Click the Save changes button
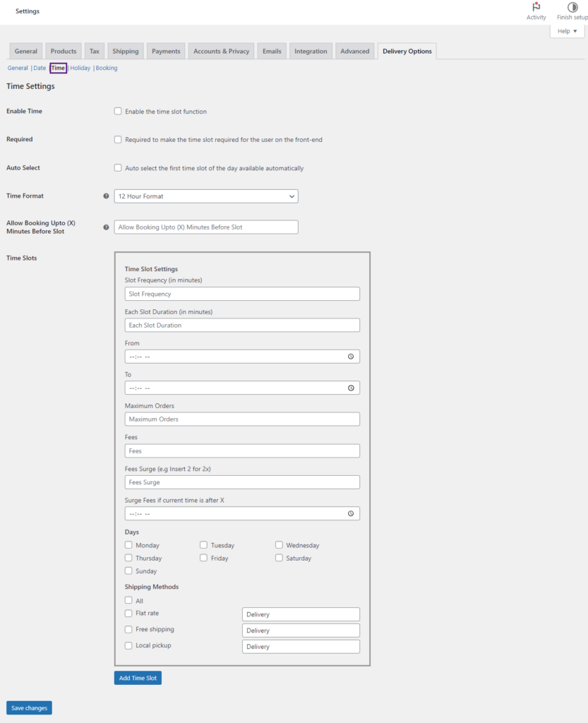This screenshot has width=588, height=723. click(x=29, y=707)
